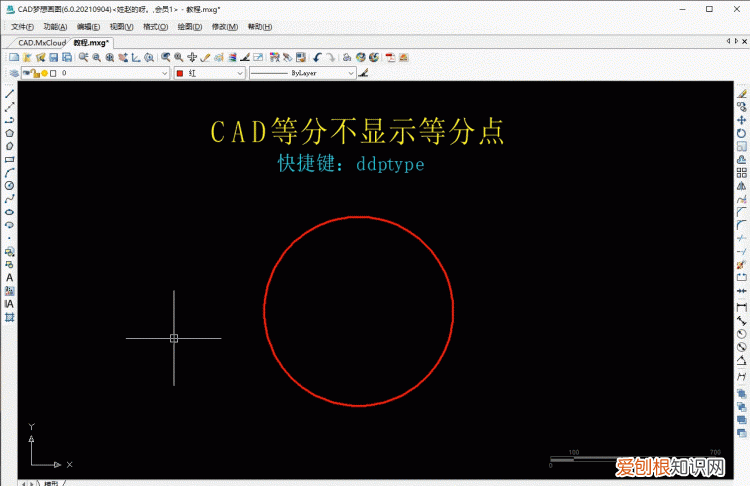Select the Angular dimension tool
The width and height of the screenshot is (750, 486).
tap(741, 360)
